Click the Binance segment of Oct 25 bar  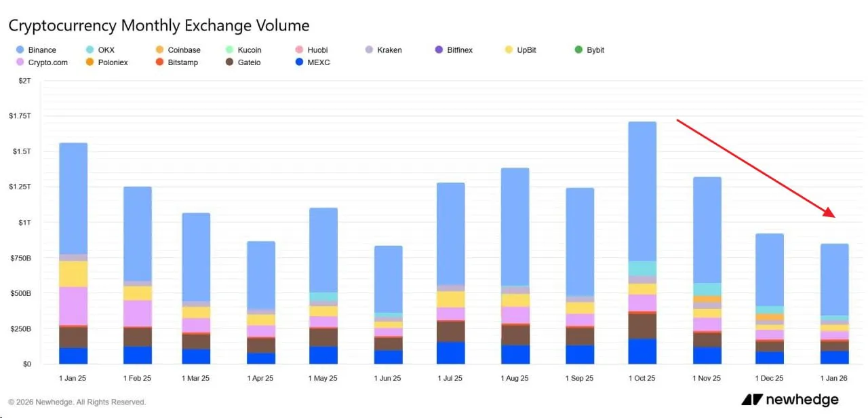[642, 190]
